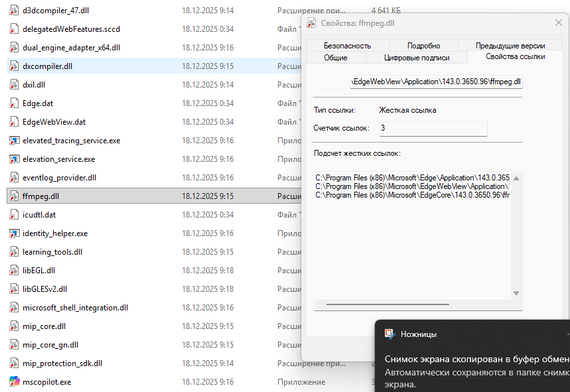
Task: Click the Приложение type of mscopilot.exe
Action: tap(301, 382)
